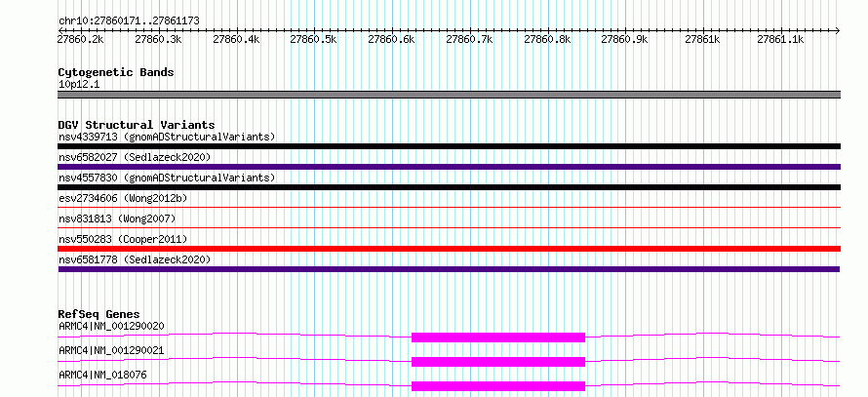Click the nsv6581778 Sedlazeck2020 label
The height and width of the screenshot is (397, 868).
(135, 259)
